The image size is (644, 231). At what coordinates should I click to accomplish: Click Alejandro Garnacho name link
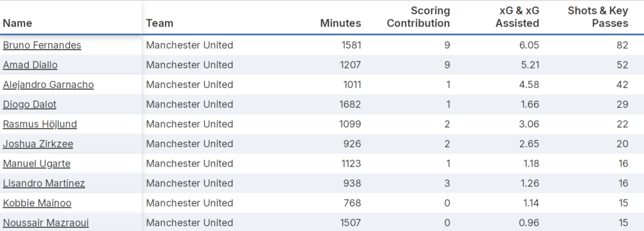tap(48, 84)
